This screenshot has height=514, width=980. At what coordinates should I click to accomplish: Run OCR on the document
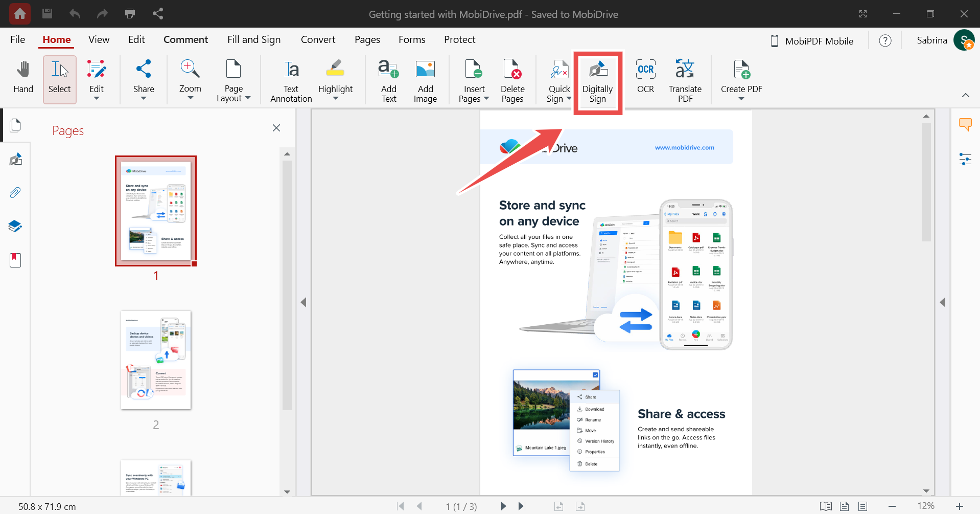pos(645,76)
